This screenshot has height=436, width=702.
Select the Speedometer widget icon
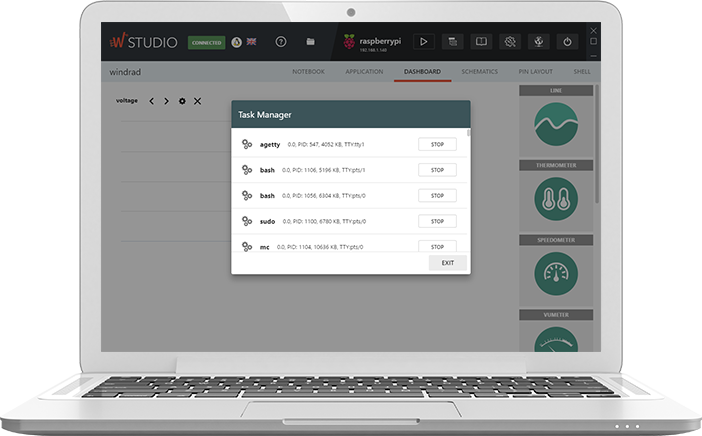pyautogui.click(x=556, y=273)
